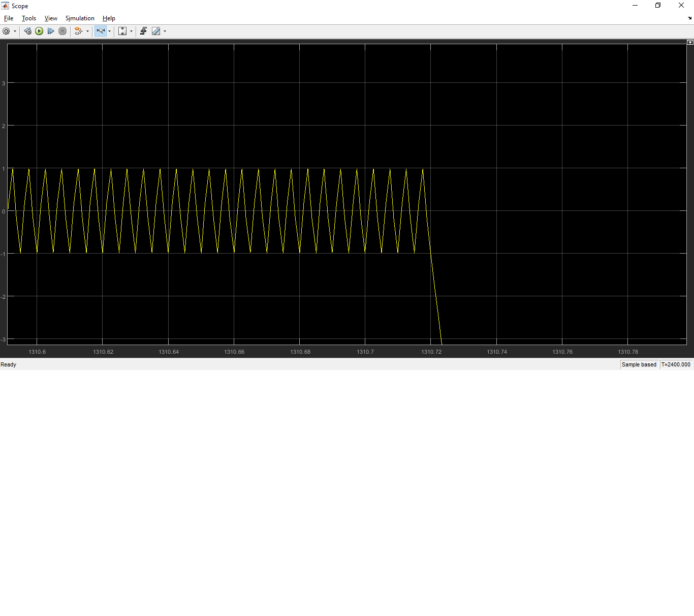Expand the axis scaling dropdown arrow

point(131,32)
